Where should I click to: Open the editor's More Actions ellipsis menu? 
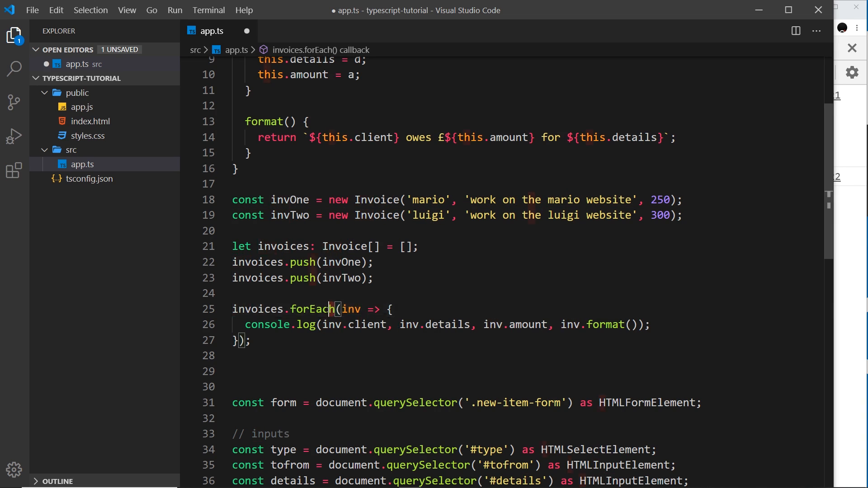click(x=816, y=31)
